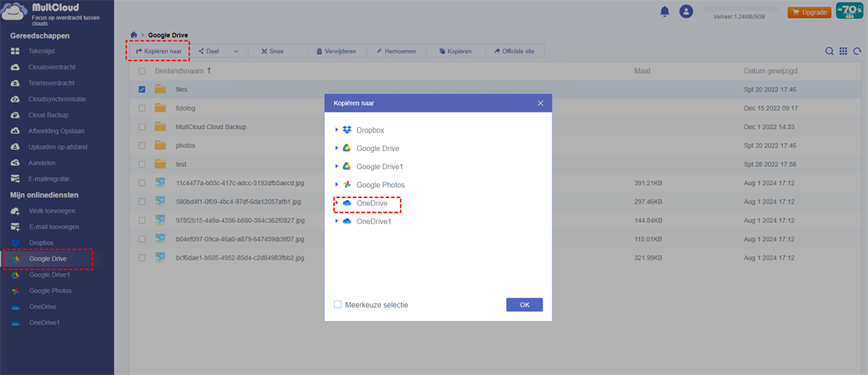868x375 pixels.
Task: Open Takenlijst in sidebar
Action: point(41,51)
